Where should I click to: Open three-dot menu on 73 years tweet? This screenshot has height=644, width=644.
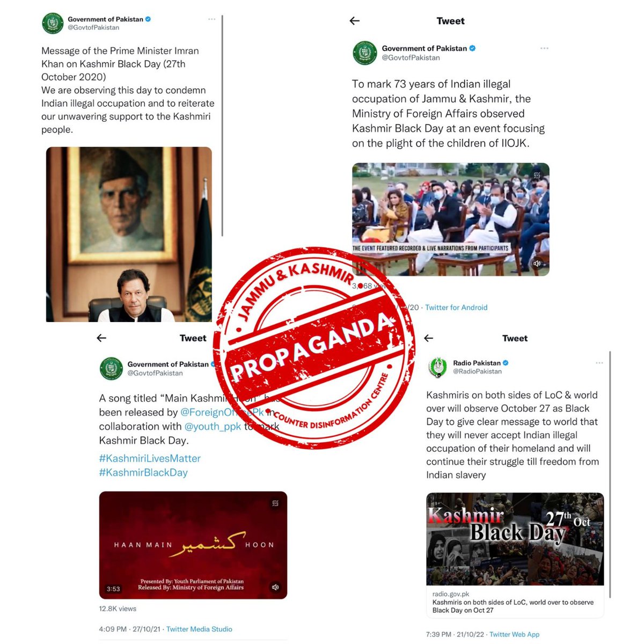(544, 48)
